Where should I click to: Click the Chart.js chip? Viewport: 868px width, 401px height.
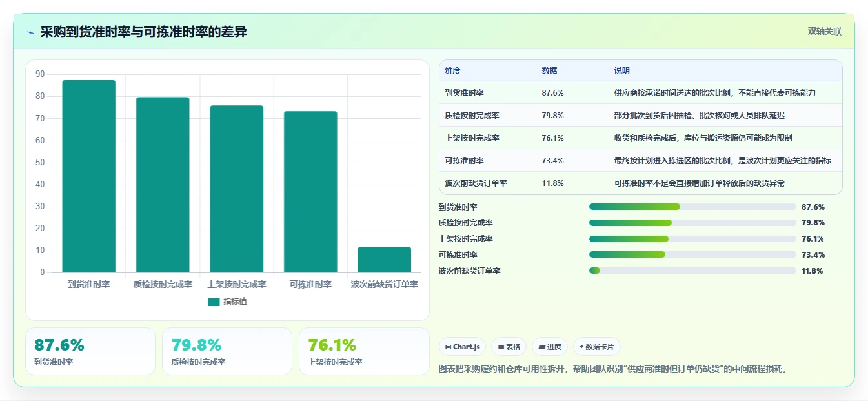point(462,347)
